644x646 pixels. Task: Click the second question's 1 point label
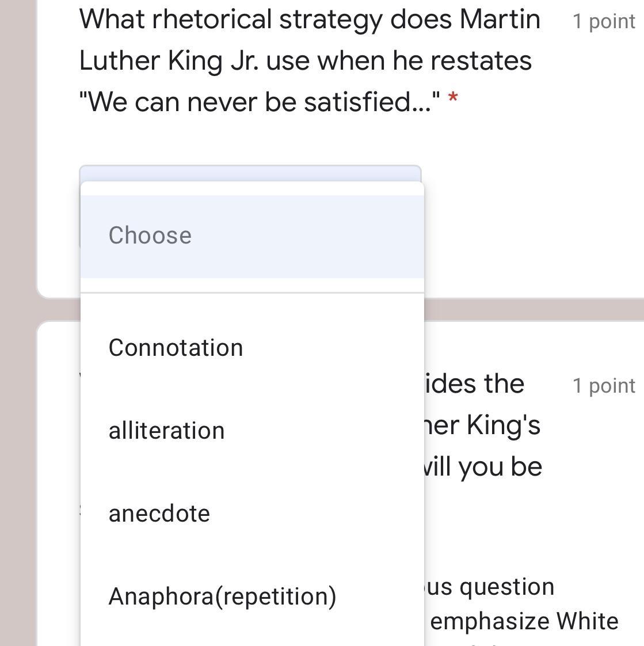(x=604, y=386)
